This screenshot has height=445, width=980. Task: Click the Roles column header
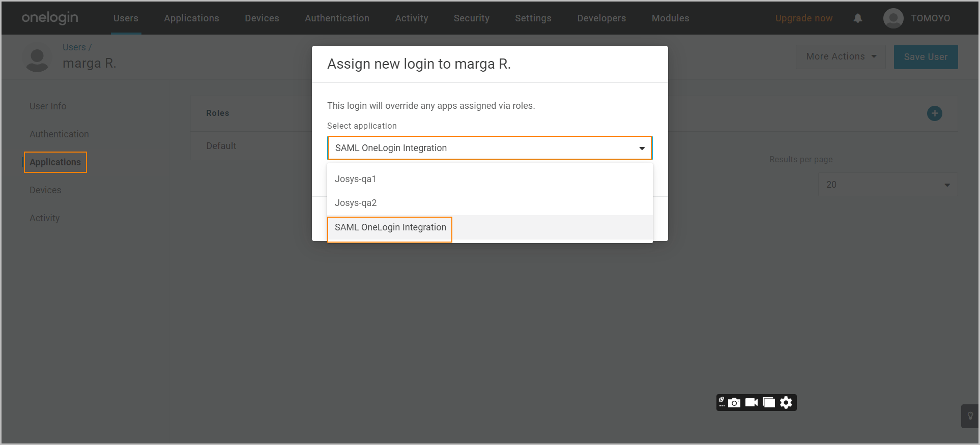pos(218,113)
